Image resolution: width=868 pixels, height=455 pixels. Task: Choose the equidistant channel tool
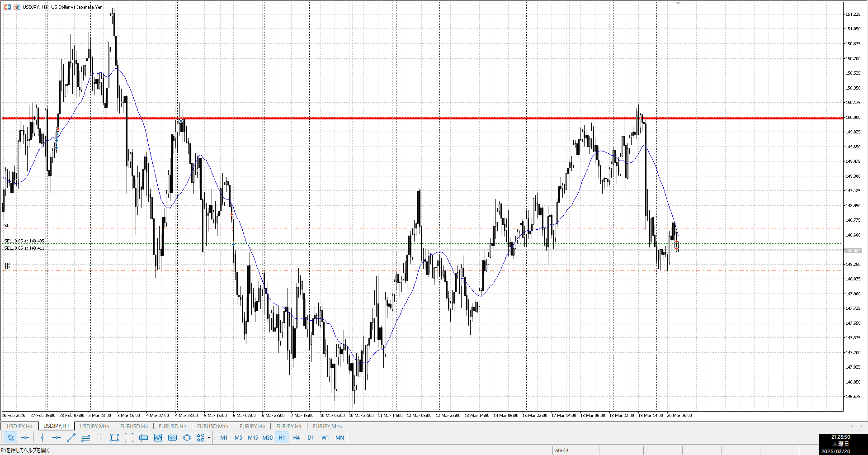85,437
